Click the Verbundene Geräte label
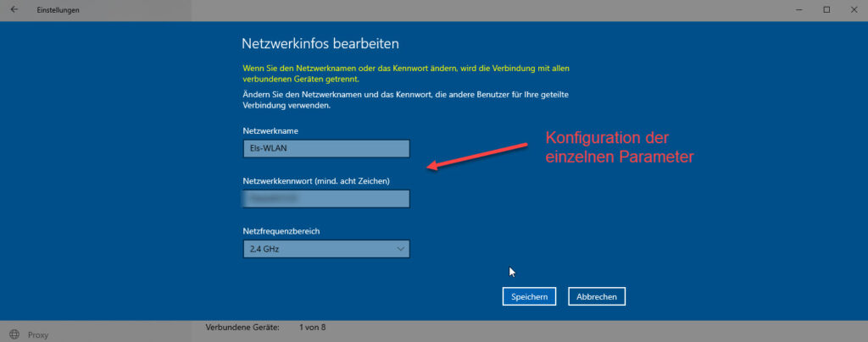 [242, 327]
